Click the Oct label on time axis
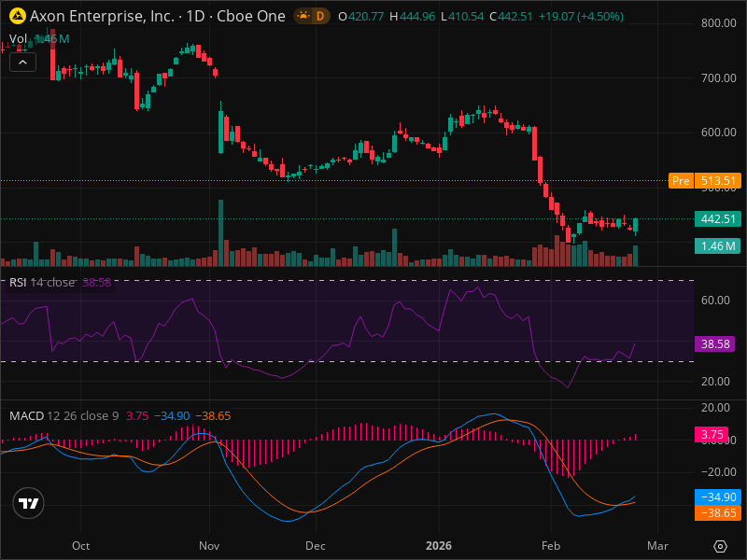The image size is (747, 560). tap(80, 546)
